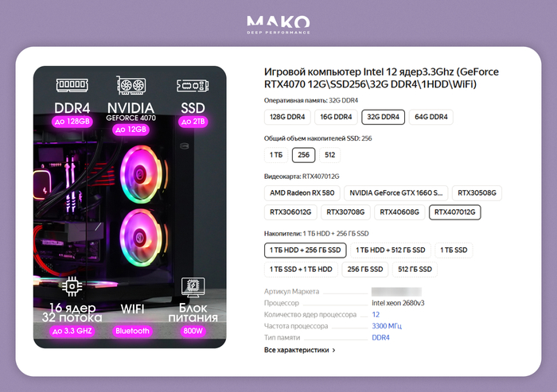This screenshot has height=392, width=557.
Task: Click the NVIDIA graphics card icon
Action: pos(131,85)
